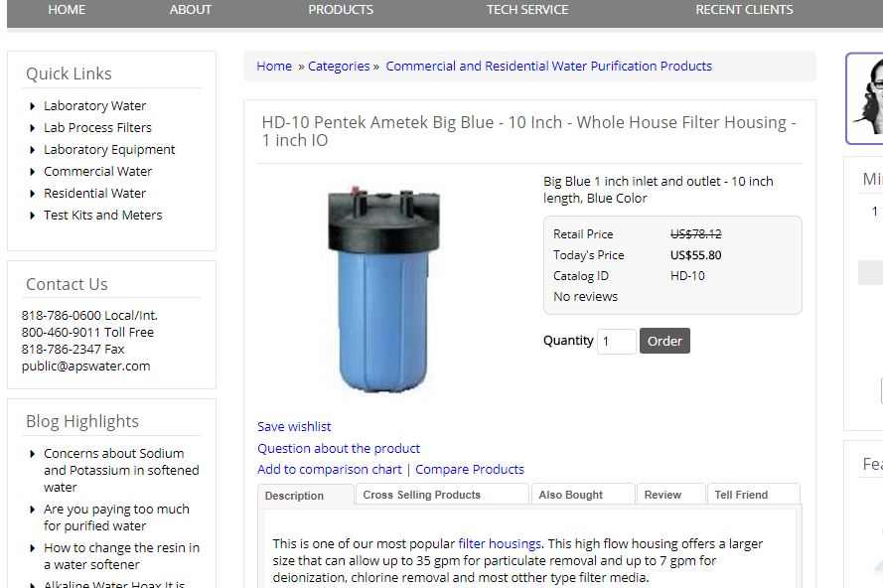Click the product title HD-10 Pentek Ametek Big Blue

click(x=528, y=131)
